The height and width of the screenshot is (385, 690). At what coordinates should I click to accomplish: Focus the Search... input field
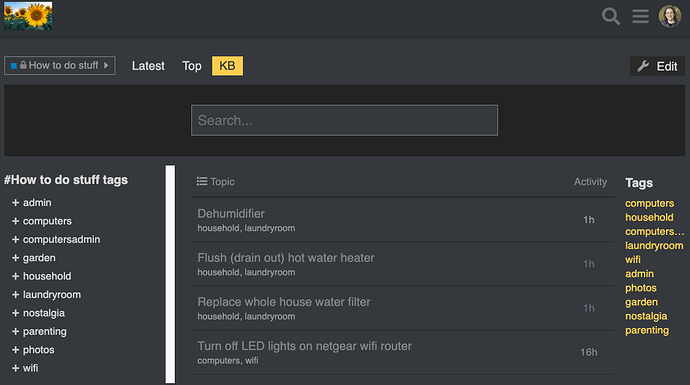[345, 120]
